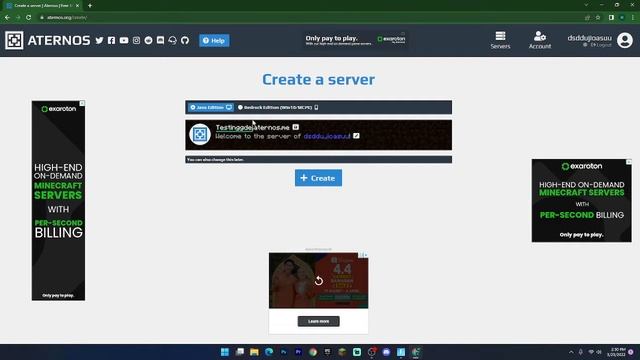Image resolution: width=640 pixels, height=360 pixels.
Task: Open Photoshop from the taskbar
Action: (284, 352)
